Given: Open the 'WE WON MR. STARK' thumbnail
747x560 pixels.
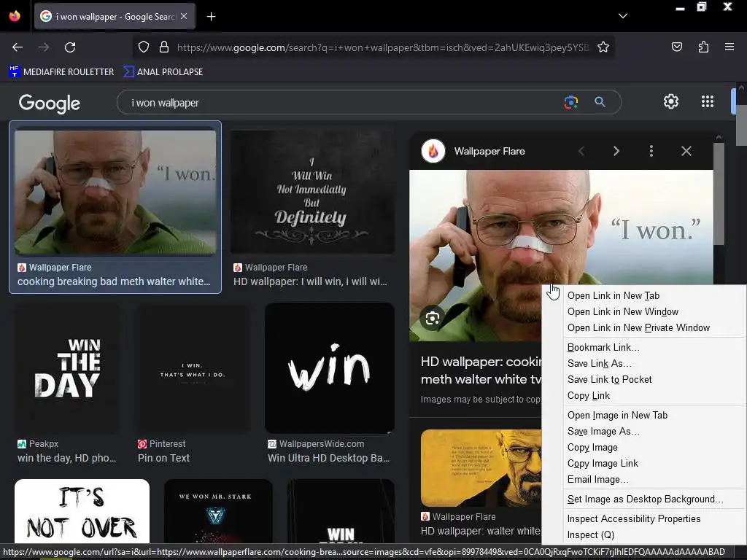Looking at the screenshot, I should click(x=218, y=511).
